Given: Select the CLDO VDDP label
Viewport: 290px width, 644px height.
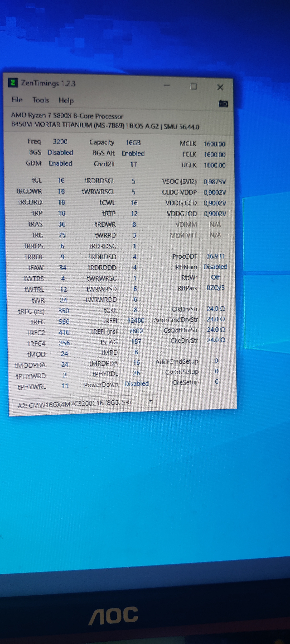Looking at the screenshot, I should point(179,192).
